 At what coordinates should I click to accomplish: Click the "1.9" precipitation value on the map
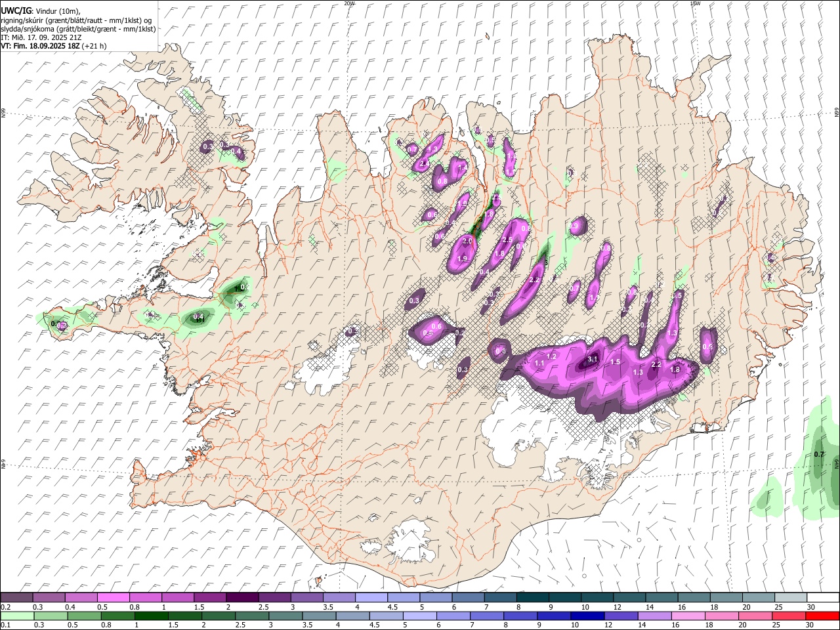click(462, 259)
